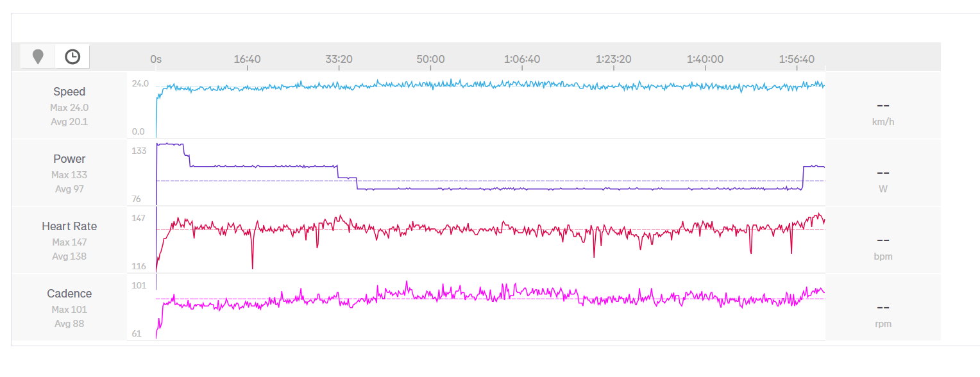Click the 33:20 timeline tick

pyautogui.click(x=339, y=59)
